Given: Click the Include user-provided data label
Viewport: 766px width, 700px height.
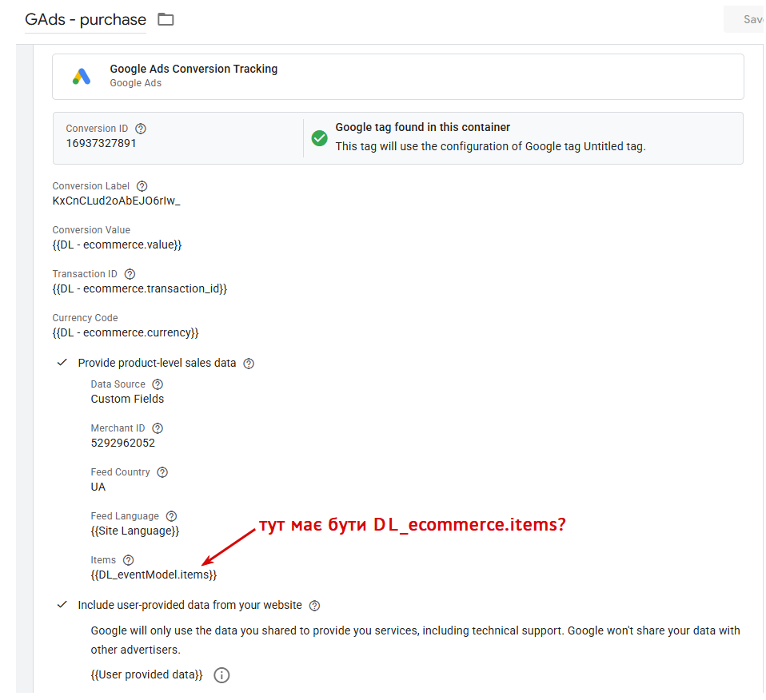Looking at the screenshot, I should click(x=190, y=605).
